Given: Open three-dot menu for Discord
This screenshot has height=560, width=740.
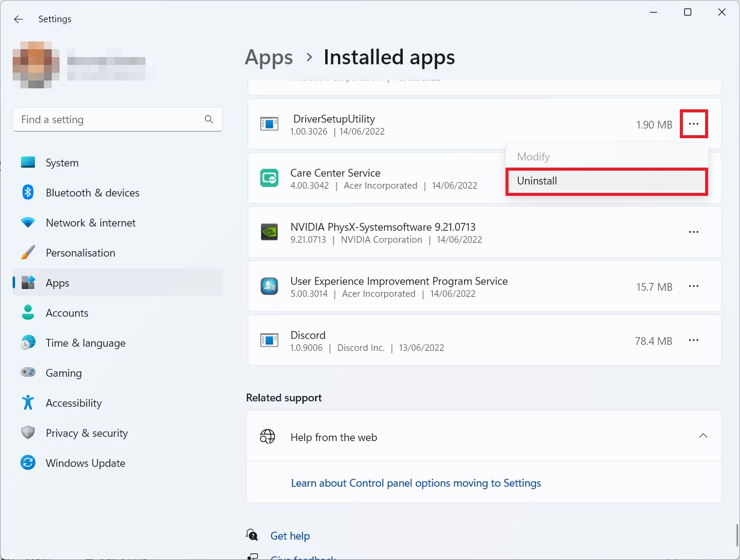Looking at the screenshot, I should (694, 340).
